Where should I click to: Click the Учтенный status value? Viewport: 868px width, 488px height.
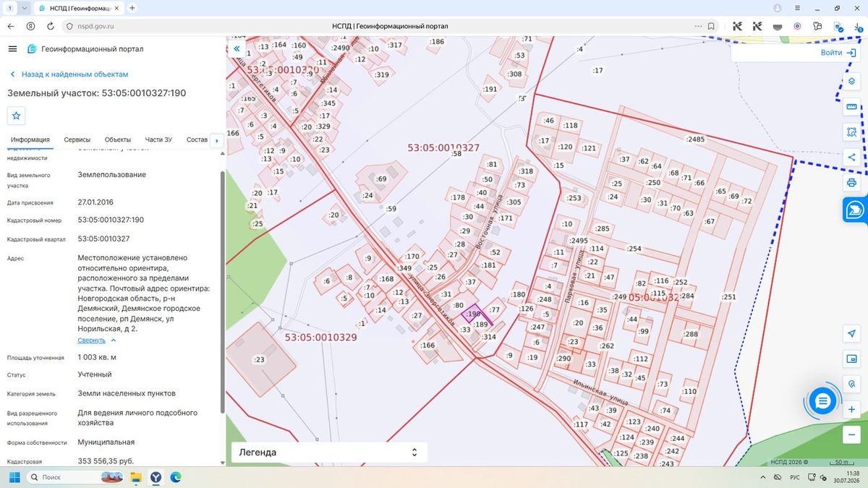tap(95, 374)
